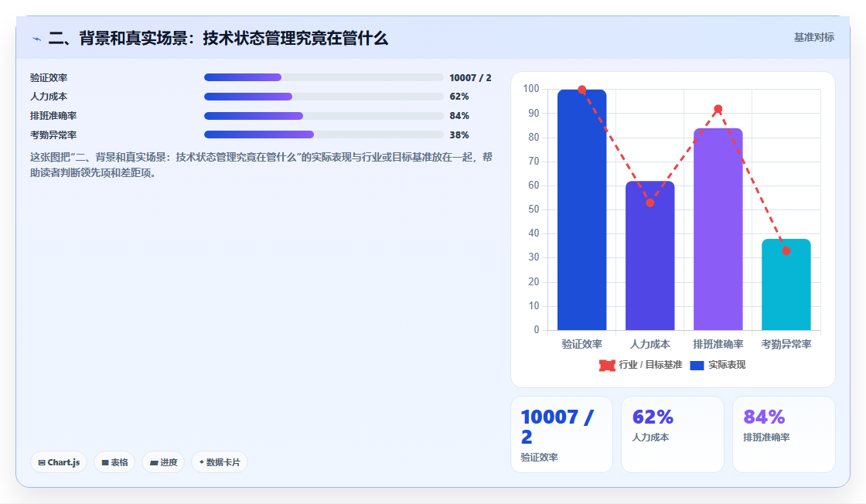This screenshot has height=504, width=866.
Task: Click the description paragraph starting 这张图把
Action: coord(261,165)
